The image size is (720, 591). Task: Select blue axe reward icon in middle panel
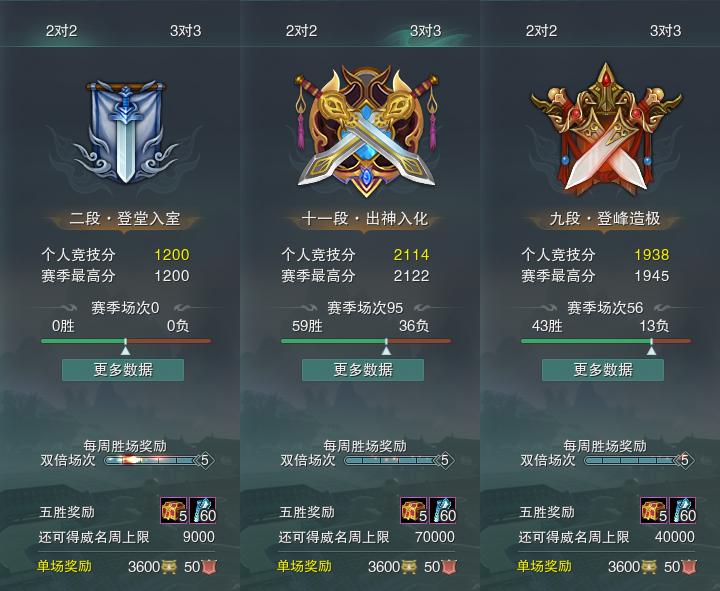443,510
